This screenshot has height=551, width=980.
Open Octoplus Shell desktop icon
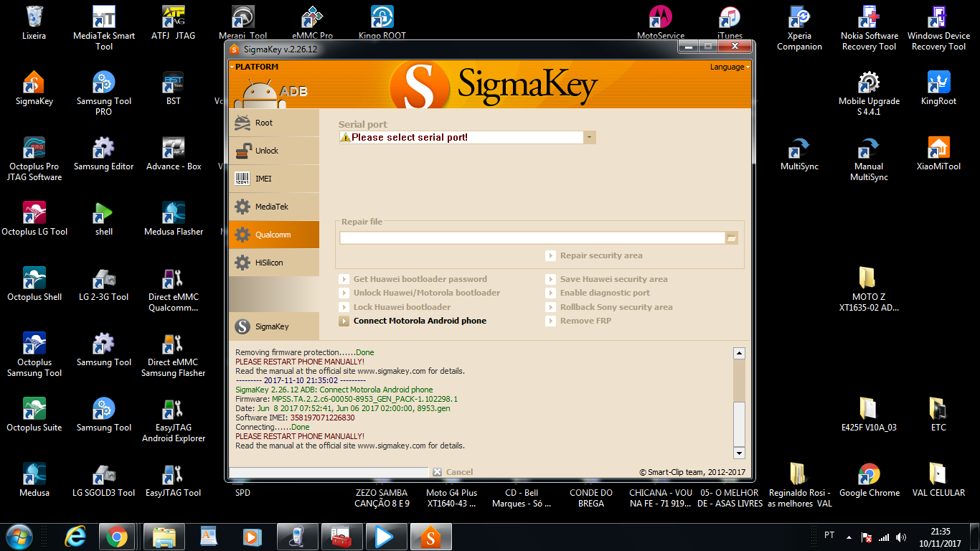pyautogui.click(x=34, y=285)
